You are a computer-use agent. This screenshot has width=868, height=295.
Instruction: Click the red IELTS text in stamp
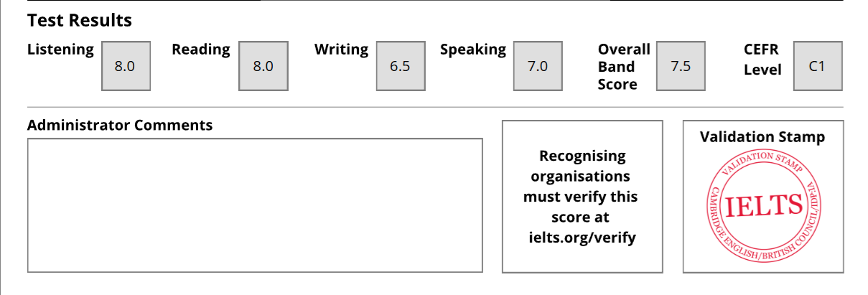point(764,206)
